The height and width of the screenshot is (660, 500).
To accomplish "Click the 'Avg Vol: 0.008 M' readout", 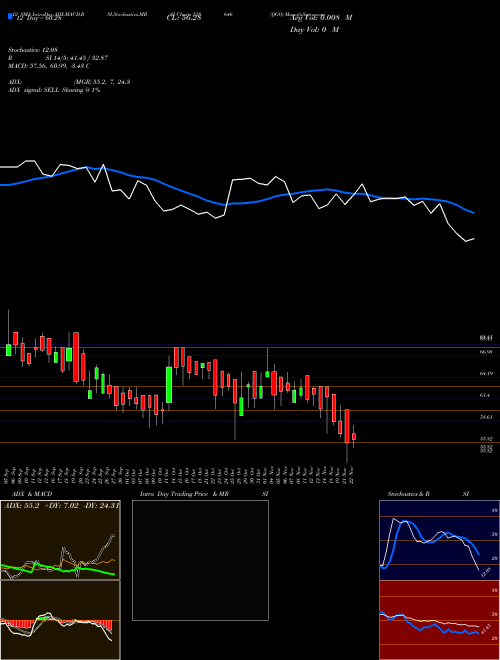I will (x=321, y=18).
